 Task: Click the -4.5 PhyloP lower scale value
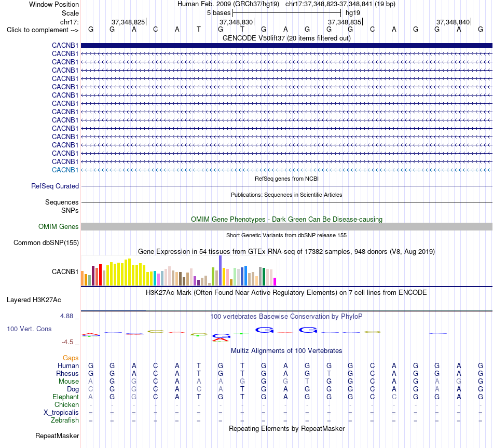pyautogui.click(x=67, y=342)
